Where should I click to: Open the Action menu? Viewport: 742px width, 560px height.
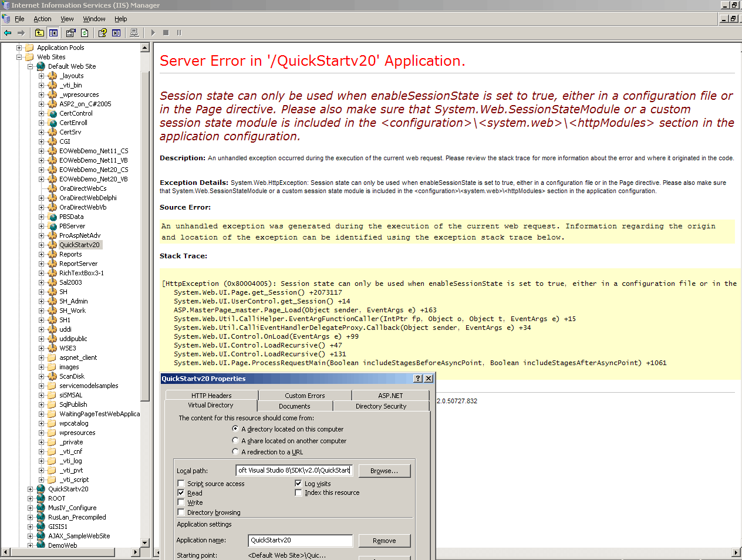(x=42, y=19)
